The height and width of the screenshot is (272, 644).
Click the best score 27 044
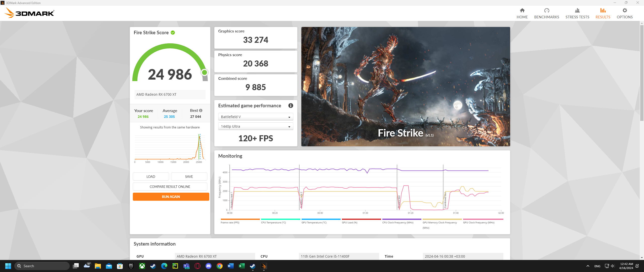[195, 117]
